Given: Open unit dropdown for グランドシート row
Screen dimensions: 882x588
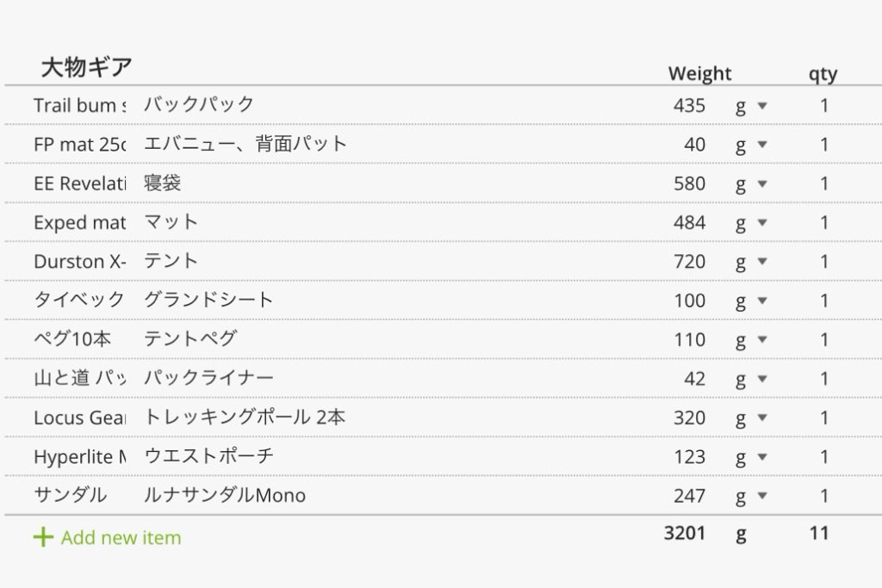Looking at the screenshot, I should point(751,300).
